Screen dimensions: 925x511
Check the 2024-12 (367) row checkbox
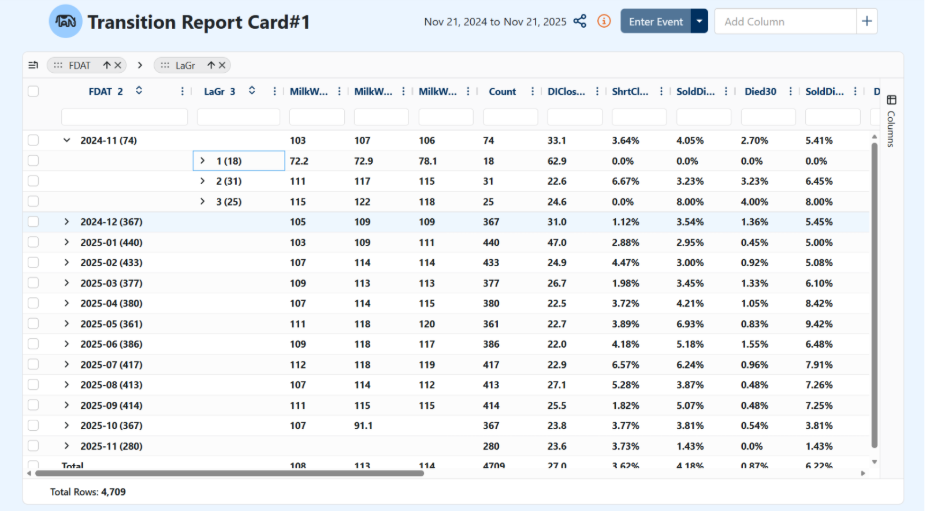33,221
